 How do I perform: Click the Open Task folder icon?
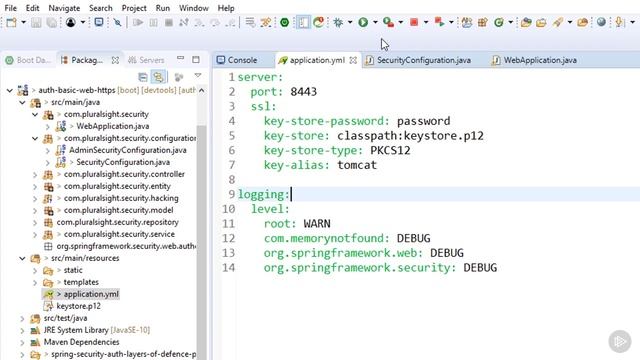click(541, 22)
